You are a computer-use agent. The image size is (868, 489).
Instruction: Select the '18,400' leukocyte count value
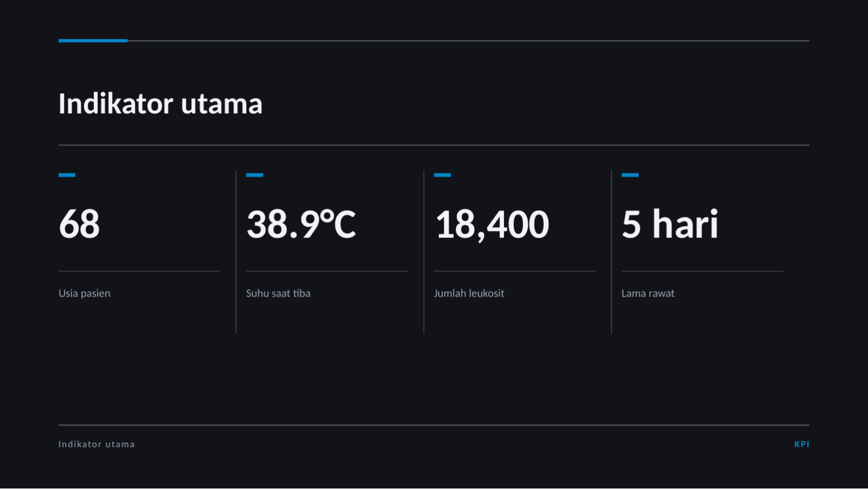pos(492,224)
